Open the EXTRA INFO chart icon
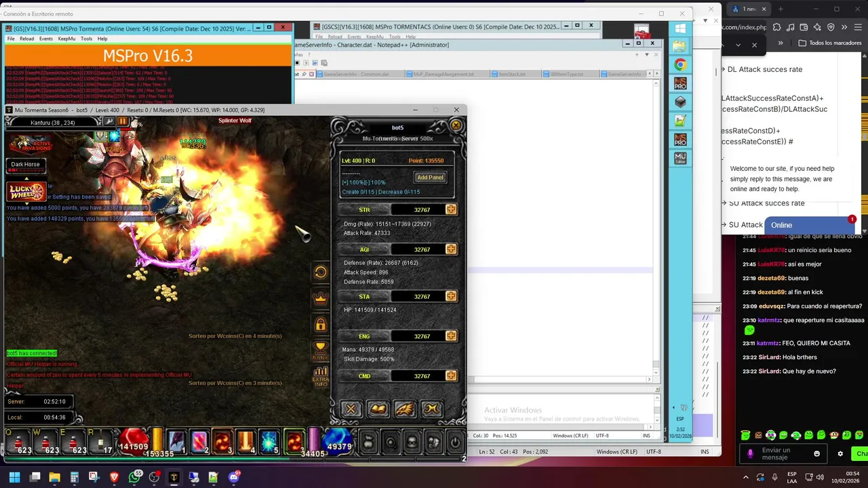The height and width of the screenshot is (488, 868). point(321,376)
